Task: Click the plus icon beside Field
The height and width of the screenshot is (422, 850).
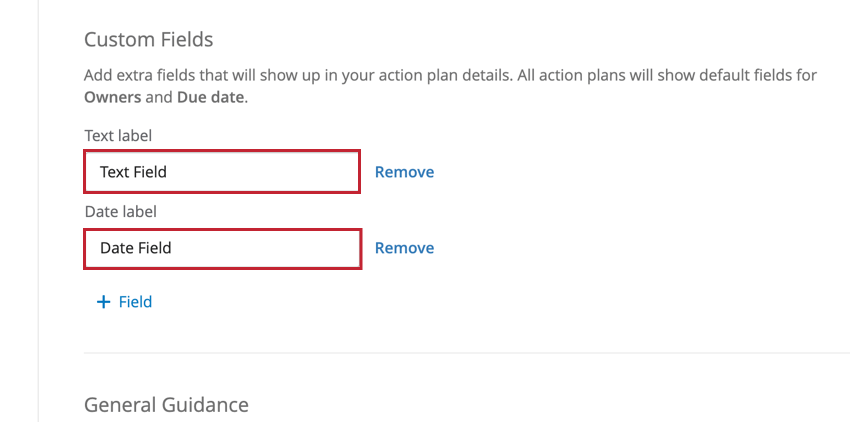Action: pos(102,301)
